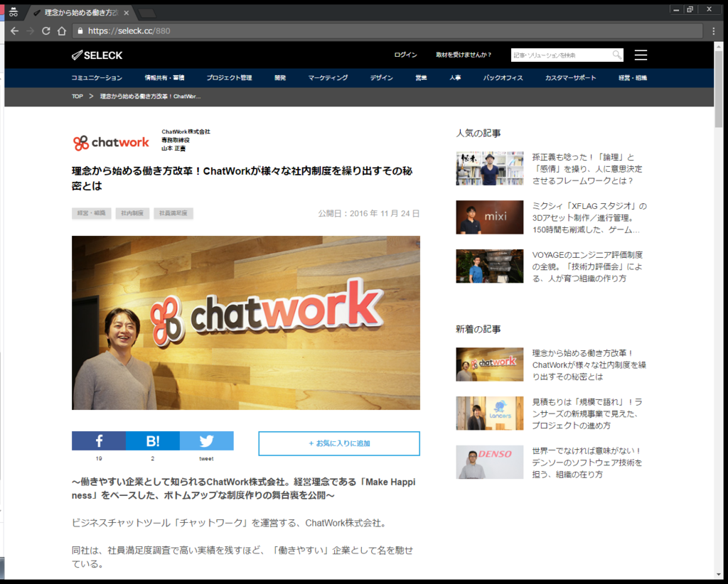Click お気に入りに追加 button

(x=339, y=443)
